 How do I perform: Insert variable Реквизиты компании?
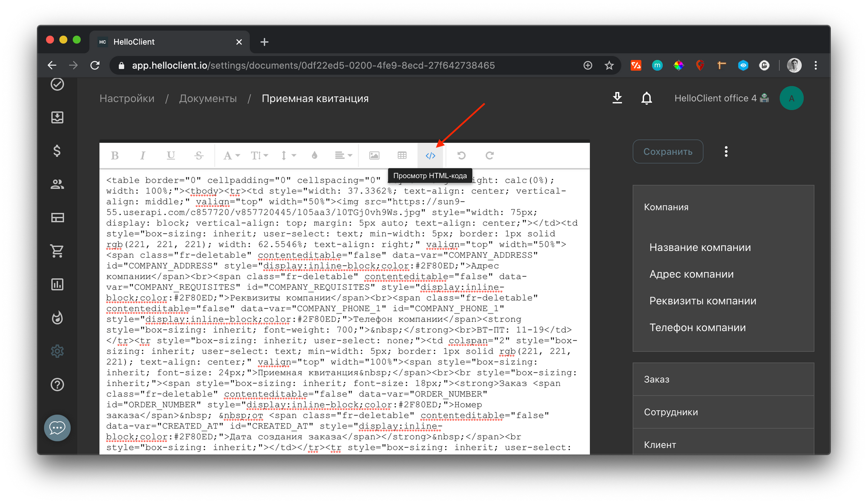coord(703,301)
